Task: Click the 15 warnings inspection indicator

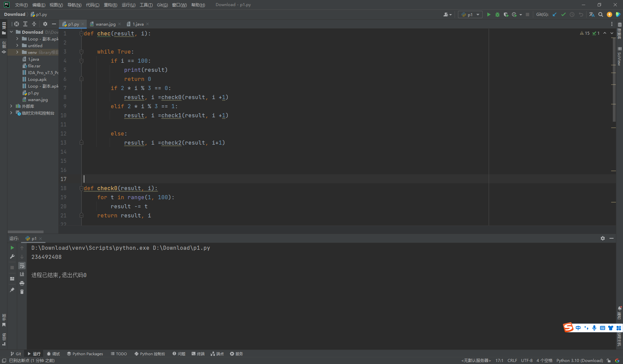Action: [585, 33]
